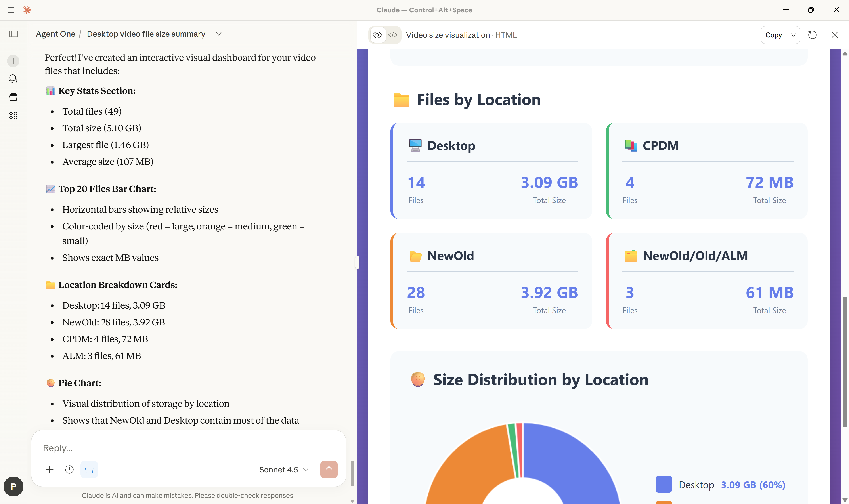Click the send message arrow button

[x=328, y=469]
